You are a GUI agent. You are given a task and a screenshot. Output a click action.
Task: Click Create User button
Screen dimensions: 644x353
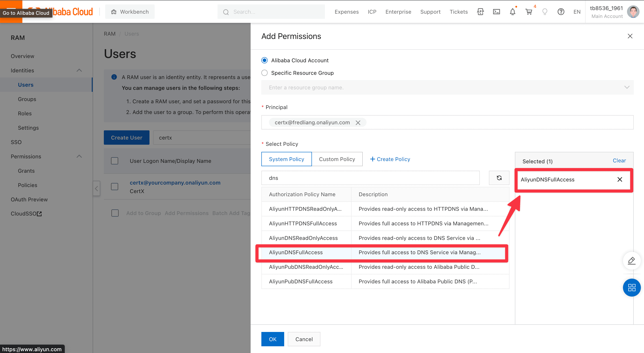pos(126,138)
